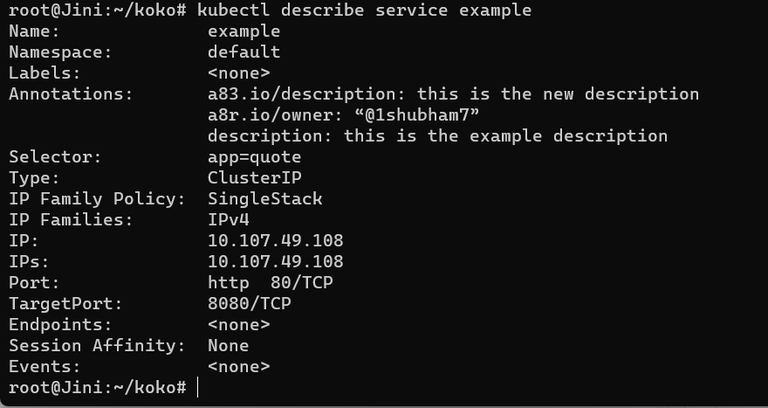Image resolution: width=768 pixels, height=408 pixels.
Task: Click the IP Family Policy value 'SingleStack'
Action: (265, 199)
